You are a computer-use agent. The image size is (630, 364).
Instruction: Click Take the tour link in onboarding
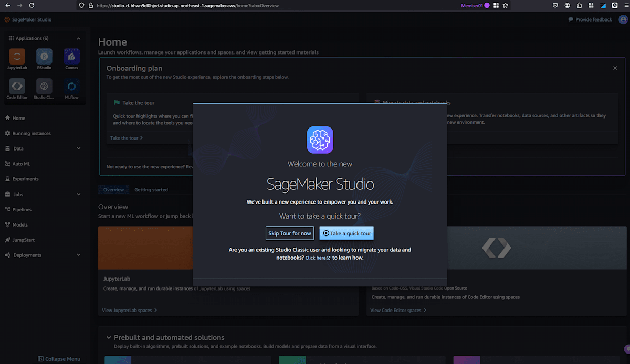126,138
